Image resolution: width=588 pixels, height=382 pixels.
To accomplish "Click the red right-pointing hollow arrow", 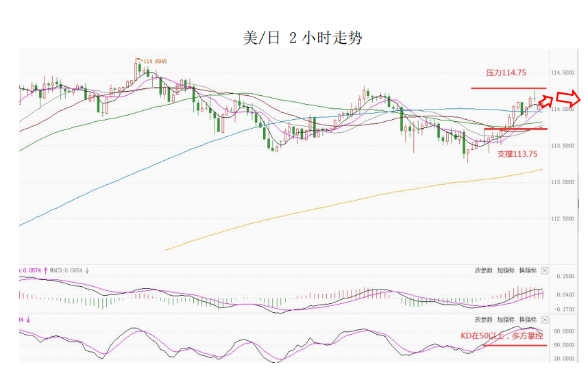I will tap(569, 97).
